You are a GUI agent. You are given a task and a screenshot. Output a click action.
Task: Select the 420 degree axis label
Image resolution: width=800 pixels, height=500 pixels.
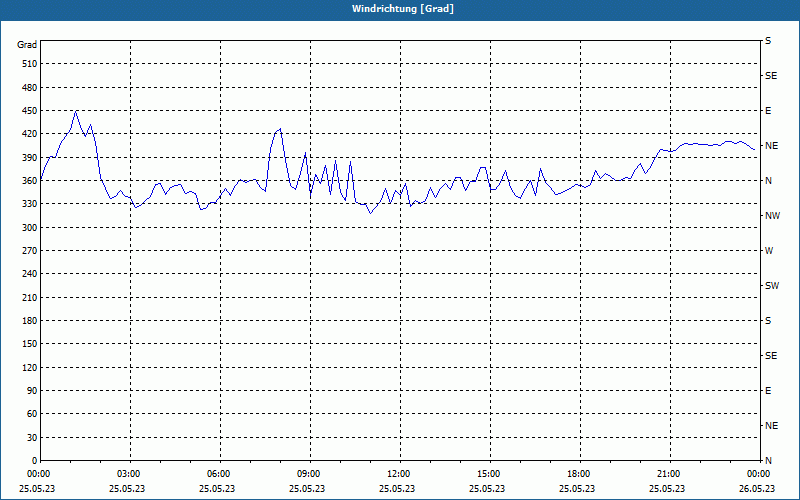point(30,134)
